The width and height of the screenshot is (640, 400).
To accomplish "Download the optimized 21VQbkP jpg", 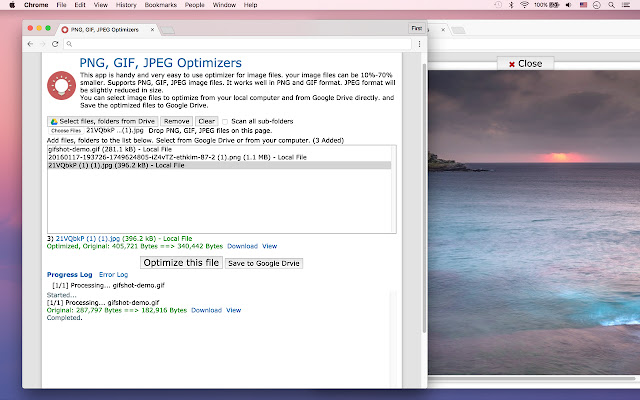I will [242, 246].
